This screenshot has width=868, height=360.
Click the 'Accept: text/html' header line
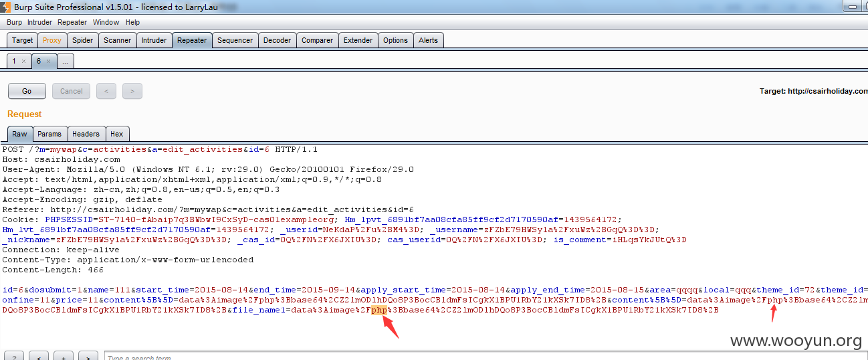[193, 179]
